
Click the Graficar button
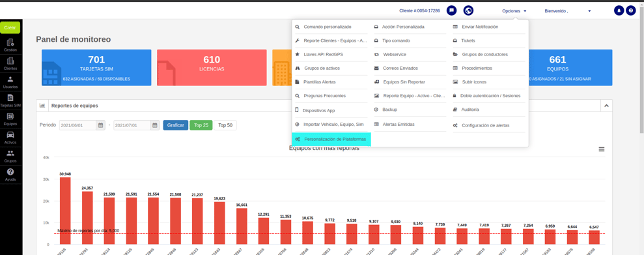tap(175, 125)
